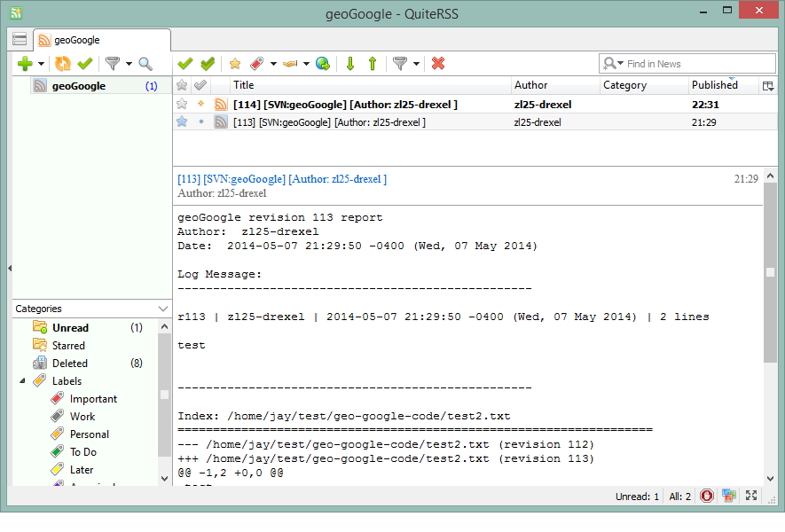Toggle star on news item [113]

pos(182,121)
